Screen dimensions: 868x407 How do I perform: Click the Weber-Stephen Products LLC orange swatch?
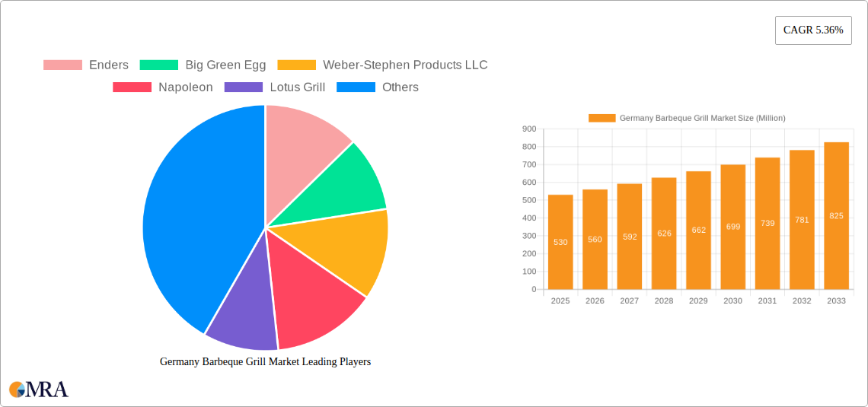[296, 65]
